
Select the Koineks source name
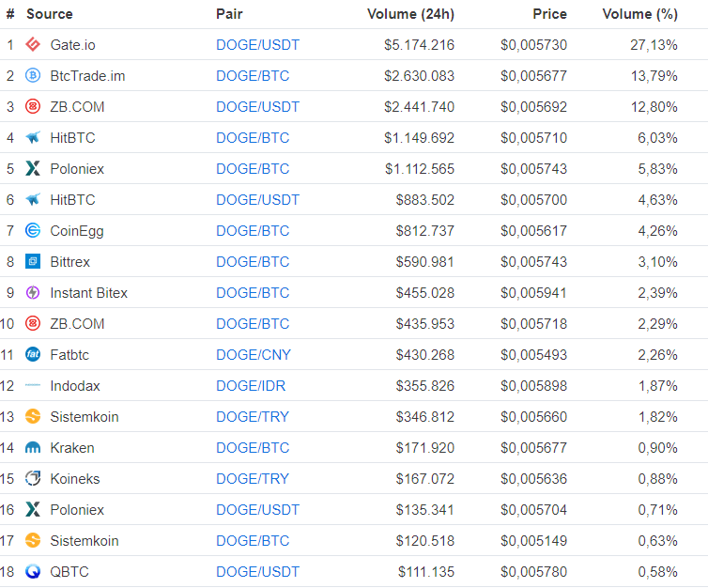(x=75, y=479)
